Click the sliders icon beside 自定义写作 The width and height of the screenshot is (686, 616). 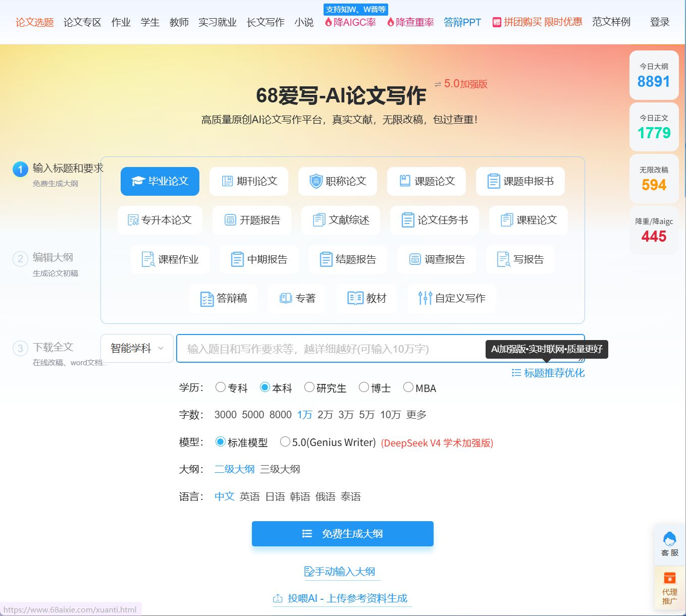click(425, 298)
